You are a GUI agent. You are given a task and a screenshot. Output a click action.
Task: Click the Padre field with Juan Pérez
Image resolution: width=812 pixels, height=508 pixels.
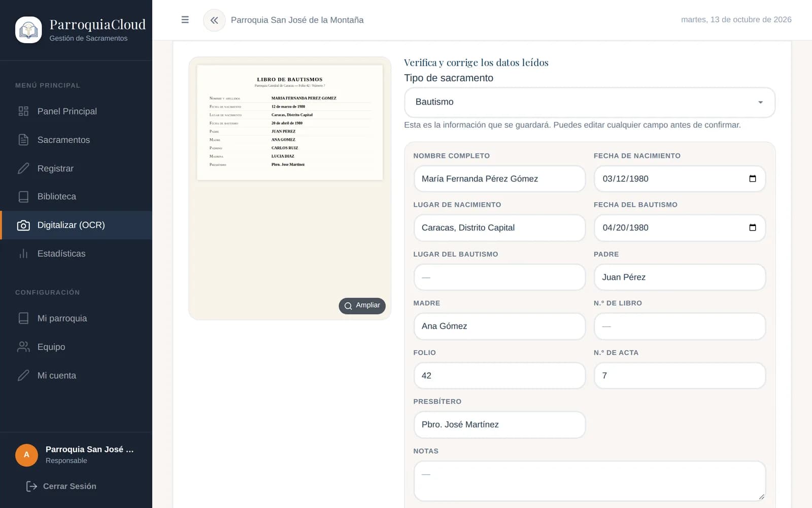coord(680,277)
